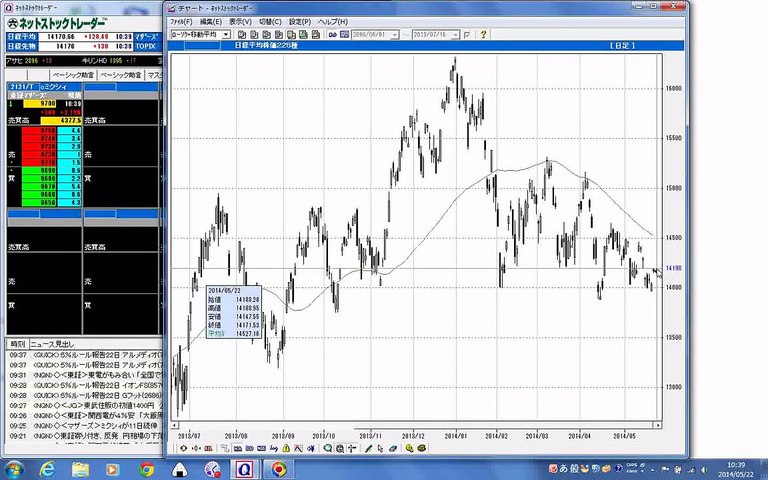Open the 09:21 東証寄り付き news headline
768x480 pixels.
click(84, 435)
